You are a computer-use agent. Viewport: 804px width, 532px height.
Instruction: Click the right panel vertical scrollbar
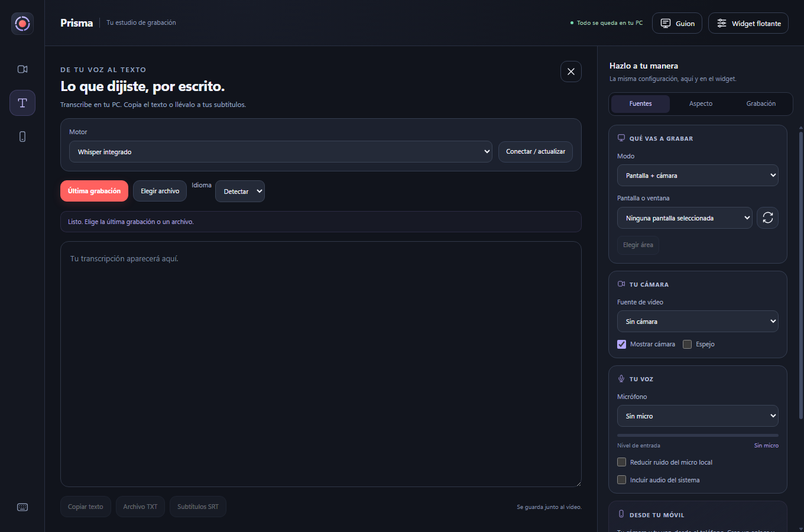click(801, 275)
